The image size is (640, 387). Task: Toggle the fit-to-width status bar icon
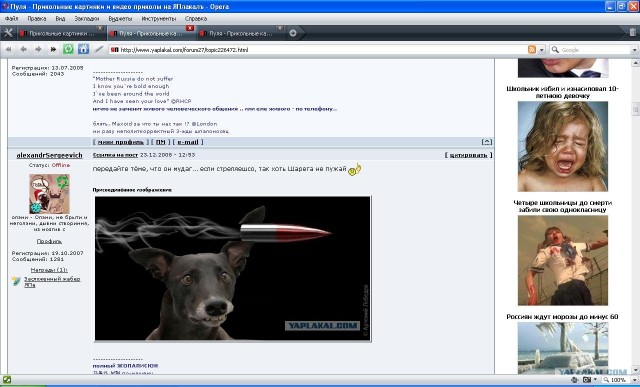pyautogui.click(x=575, y=380)
